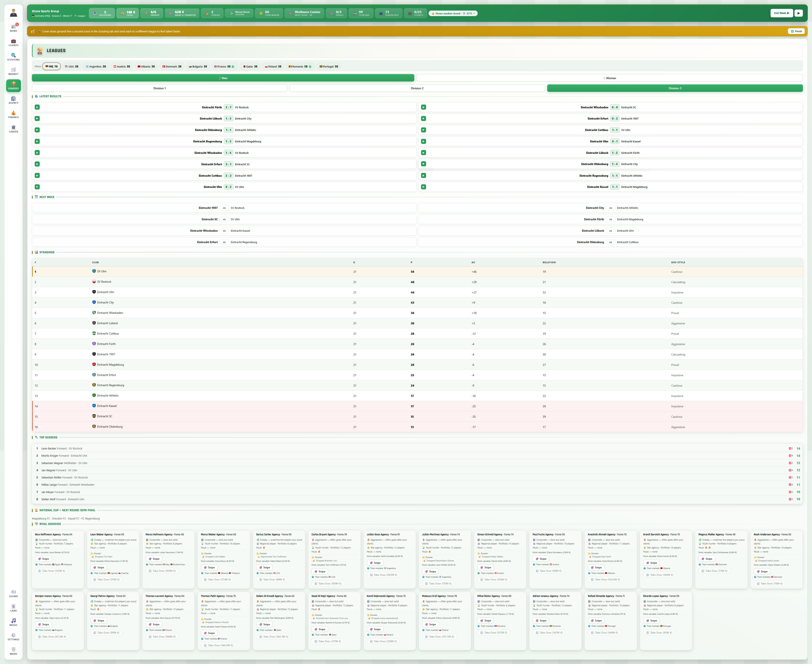The width and height of the screenshot is (812, 664).
Task: Click the SV Ulm standings row
Action: [x=418, y=271]
